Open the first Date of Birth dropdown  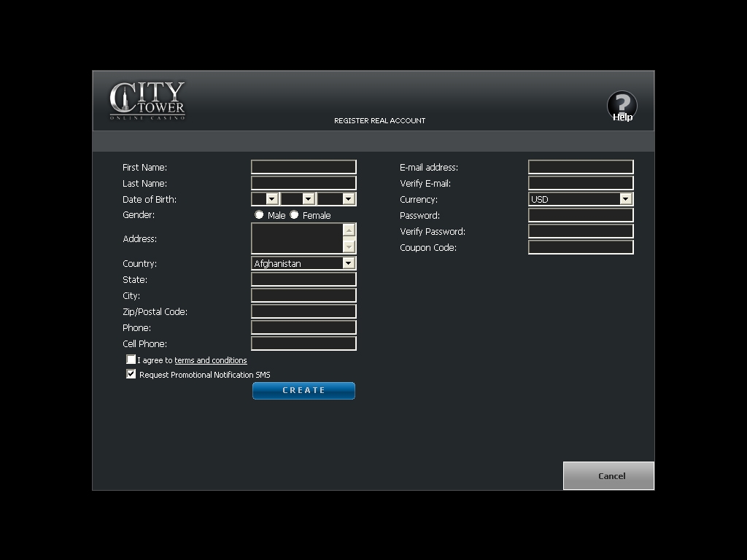(271, 199)
